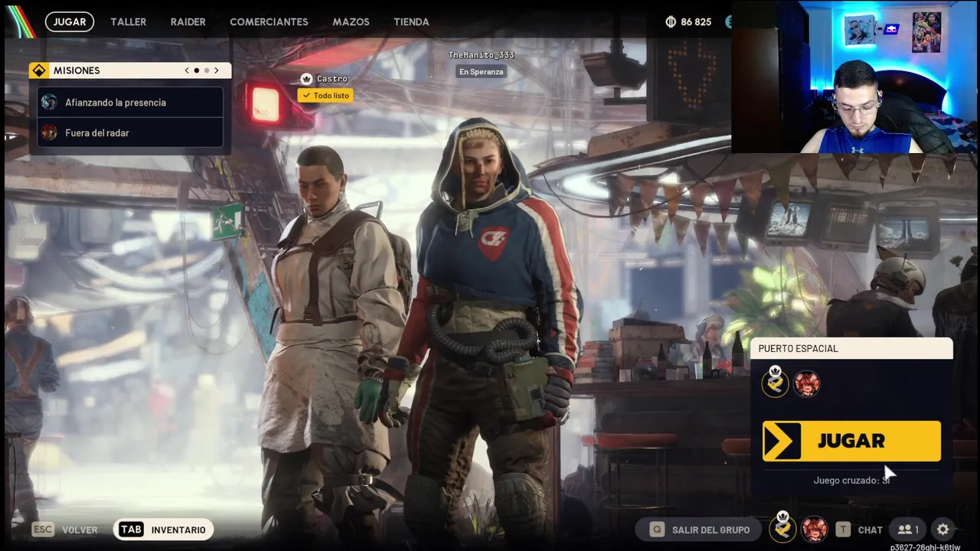Click the Fuera del radar mission icon
The height and width of the screenshot is (551, 980).
pyautogui.click(x=49, y=132)
